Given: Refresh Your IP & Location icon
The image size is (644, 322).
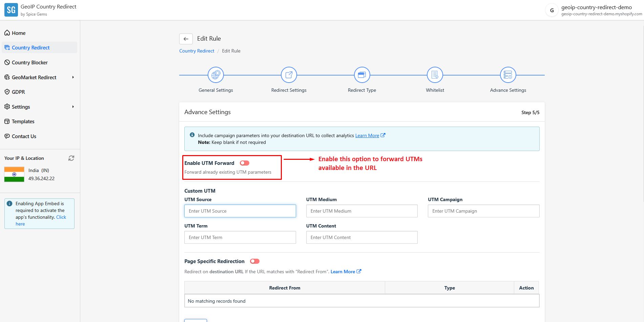Looking at the screenshot, I should coord(71,158).
